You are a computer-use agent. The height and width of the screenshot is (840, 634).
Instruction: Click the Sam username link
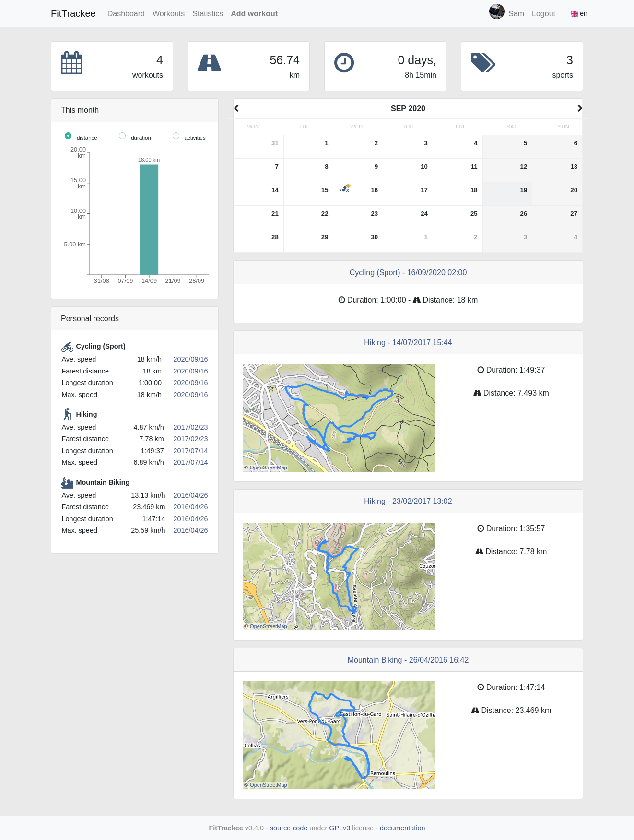[516, 14]
